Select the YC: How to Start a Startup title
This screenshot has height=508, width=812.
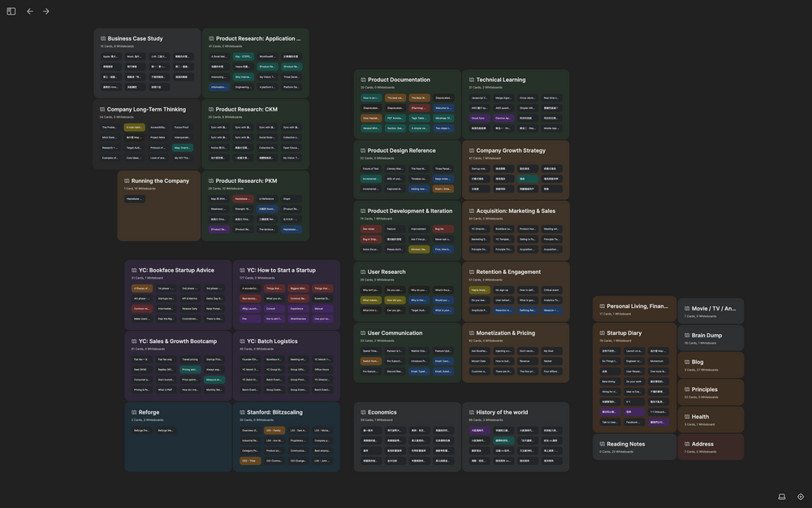pos(281,270)
